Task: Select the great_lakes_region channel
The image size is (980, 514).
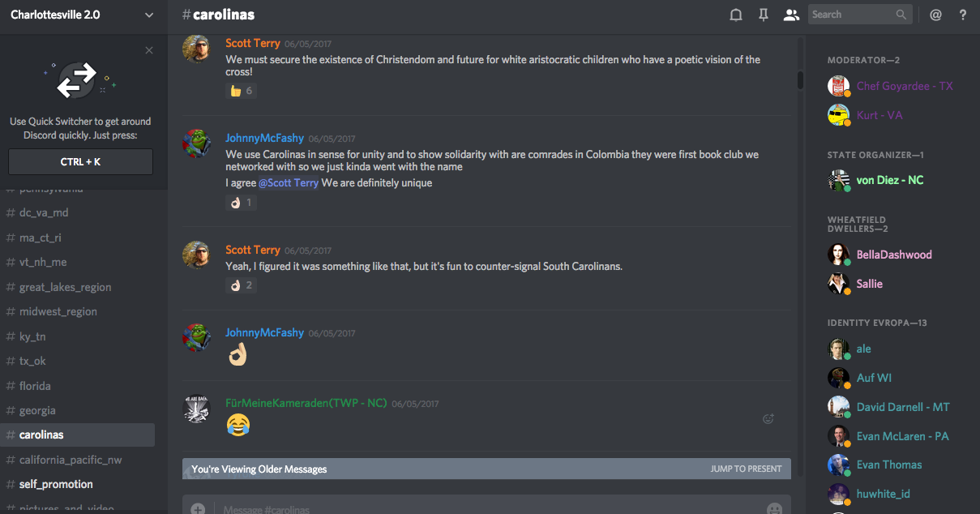Action: [65, 287]
